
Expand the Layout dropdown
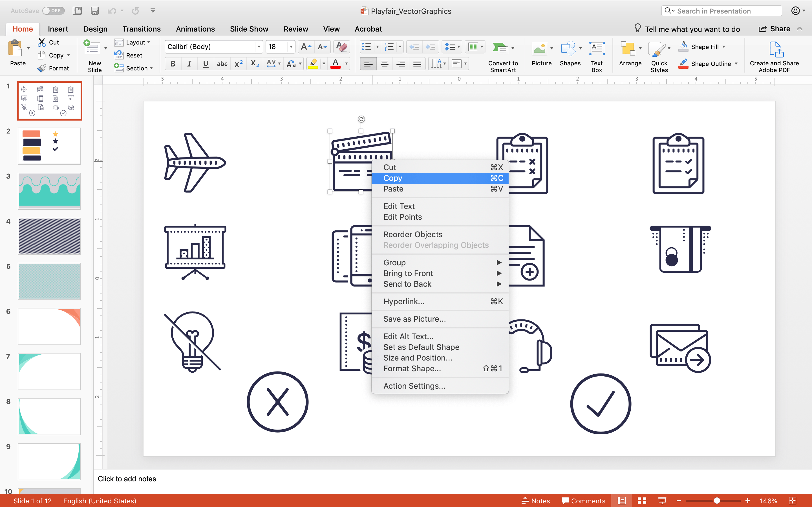(148, 42)
